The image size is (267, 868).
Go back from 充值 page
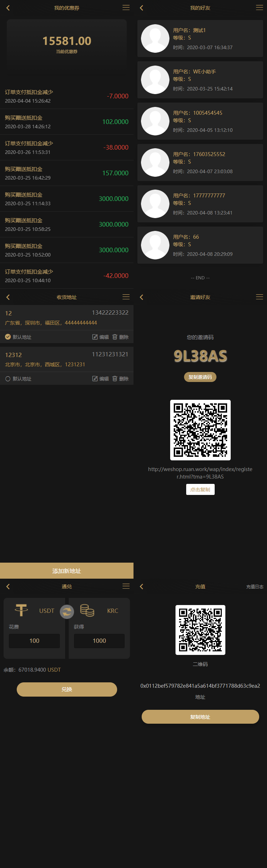[x=141, y=587]
